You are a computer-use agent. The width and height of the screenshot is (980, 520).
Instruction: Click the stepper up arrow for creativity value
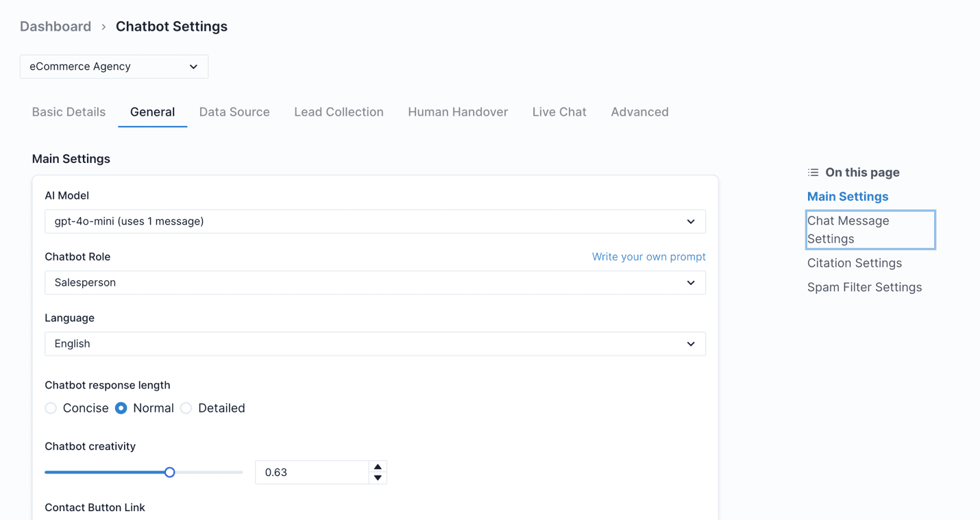[378, 467]
